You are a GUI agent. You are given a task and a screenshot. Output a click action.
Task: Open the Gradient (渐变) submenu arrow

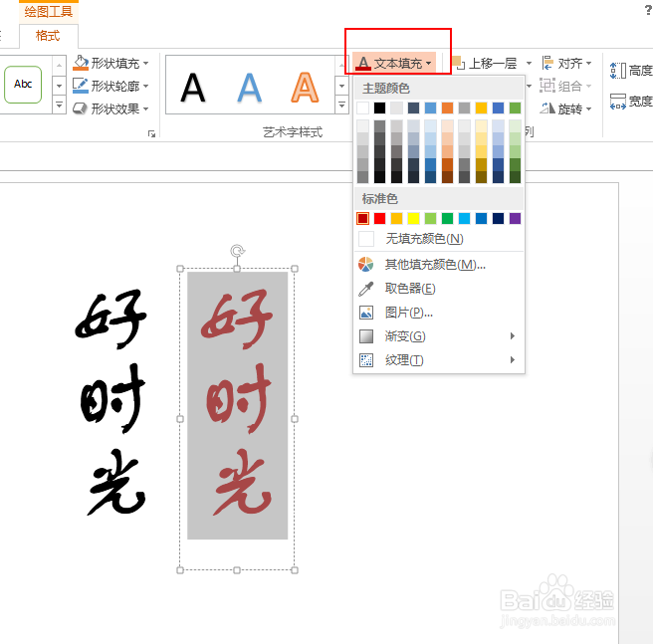click(513, 336)
